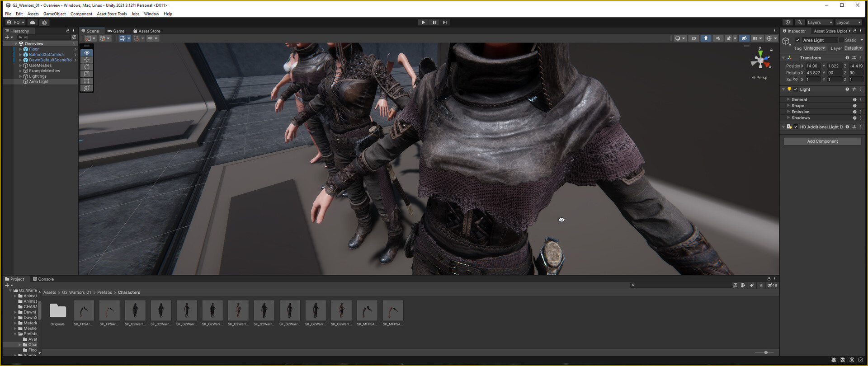Open Transform component preset settings icon
Image resolution: width=868 pixels, height=366 pixels.
coord(854,58)
